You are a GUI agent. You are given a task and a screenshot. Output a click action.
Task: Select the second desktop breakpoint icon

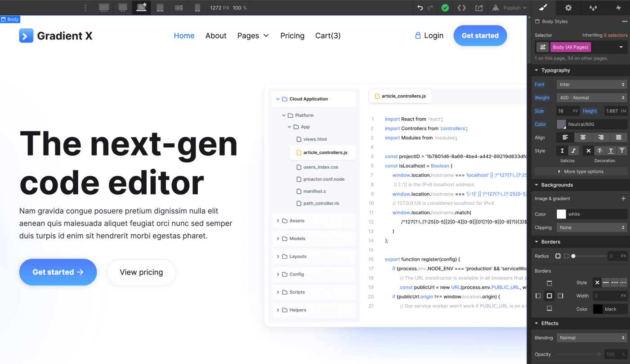point(123,8)
